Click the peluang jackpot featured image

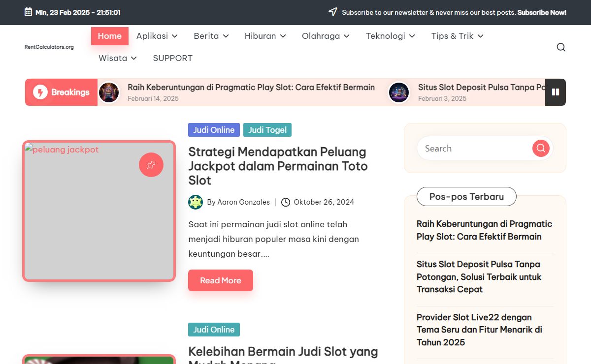coord(99,211)
